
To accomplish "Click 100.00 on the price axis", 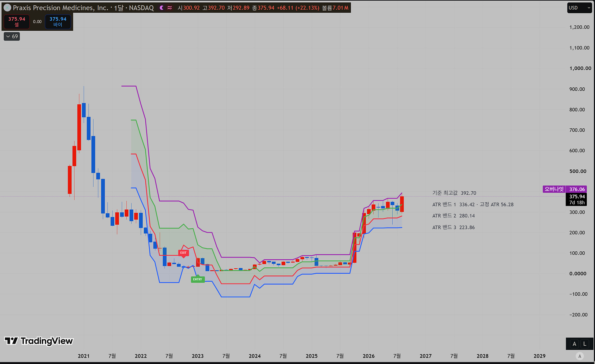I will tap(577, 253).
